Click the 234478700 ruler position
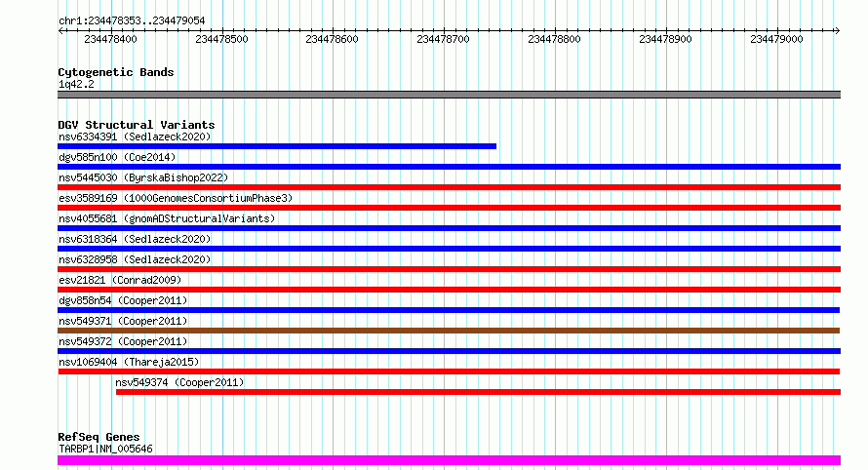868x470 pixels. [x=444, y=39]
